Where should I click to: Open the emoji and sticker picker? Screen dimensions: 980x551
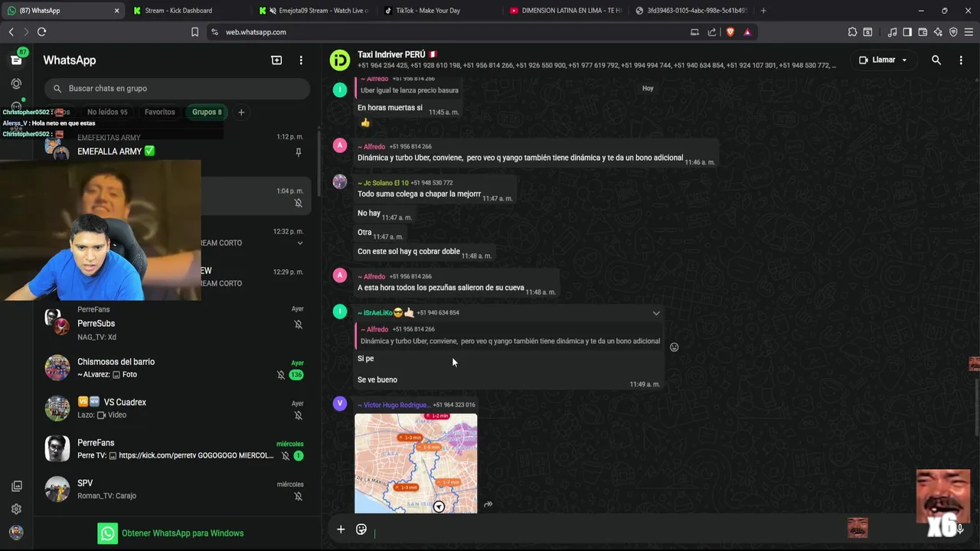tap(361, 529)
